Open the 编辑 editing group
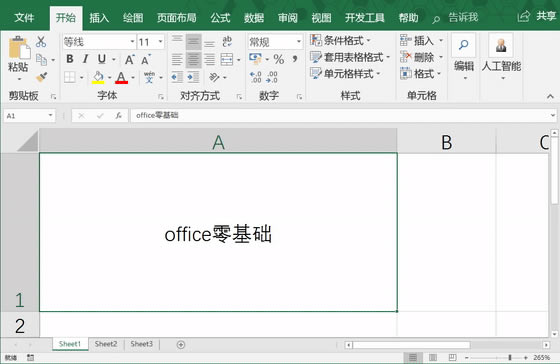Viewport: 560px width, 364px height. point(464,57)
